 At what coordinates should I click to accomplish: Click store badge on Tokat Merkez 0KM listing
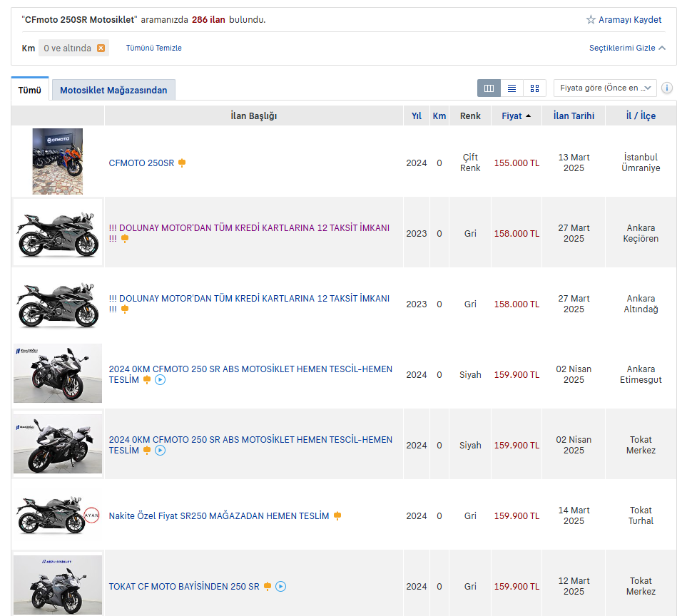[147, 450]
